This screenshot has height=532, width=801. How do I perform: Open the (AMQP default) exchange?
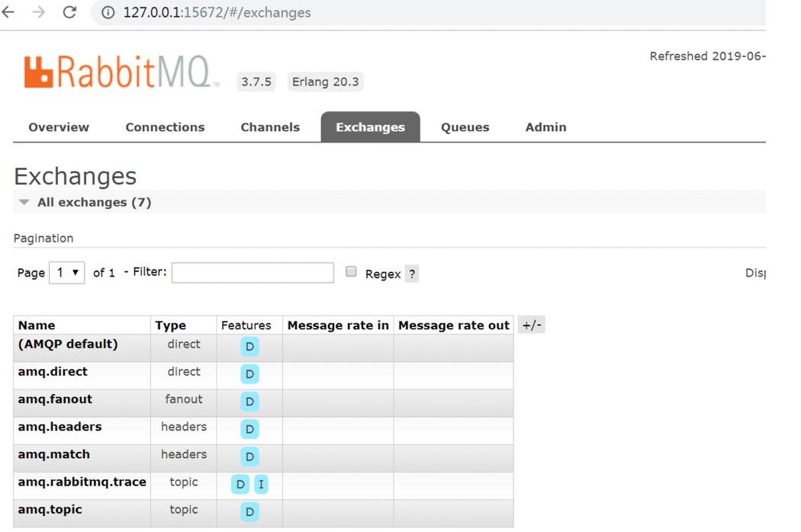coord(68,344)
